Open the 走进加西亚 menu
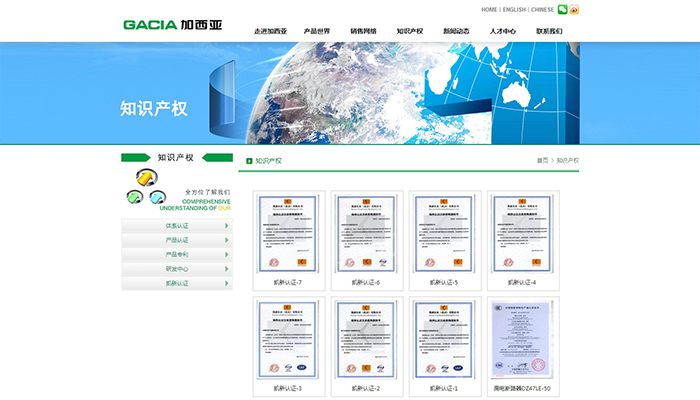This screenshot has width=700, height=400. [271, 31]
